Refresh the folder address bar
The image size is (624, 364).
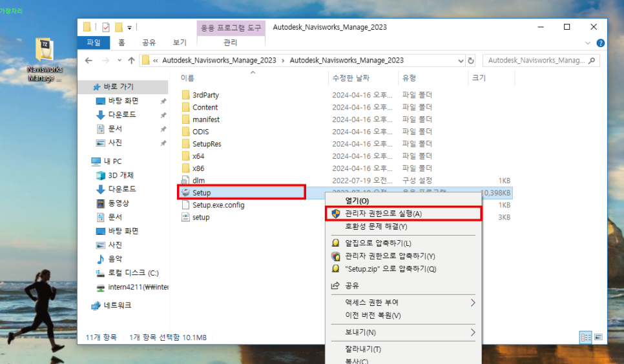point(471,61)
